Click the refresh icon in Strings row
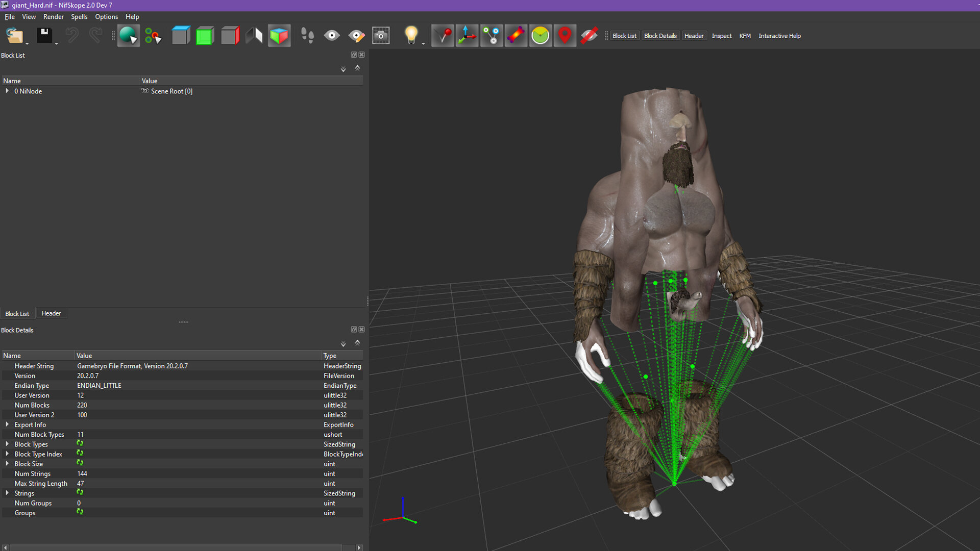The width and height of the screenshot is (980, 551). coord(80,492)
